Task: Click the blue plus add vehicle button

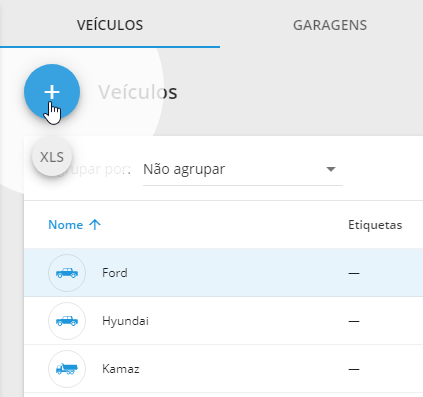Action: pyautogui.click(x=52, y=92)
